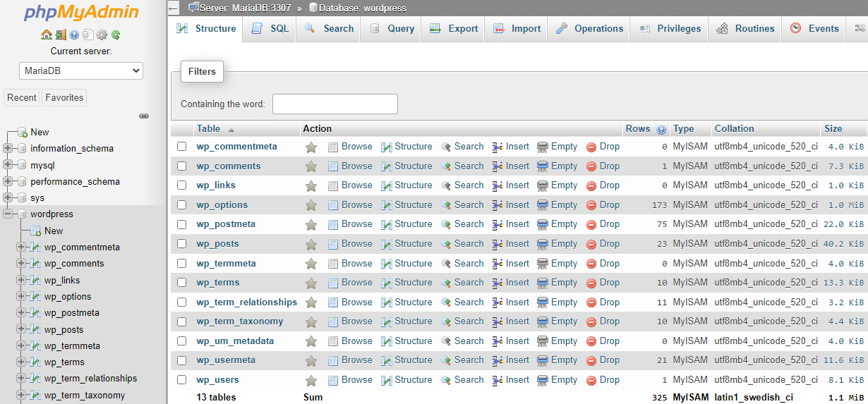This screenshot has height=404, width=868.
Task: Click Browse icon in wp_comments row
Action: [x=333, y=166]
